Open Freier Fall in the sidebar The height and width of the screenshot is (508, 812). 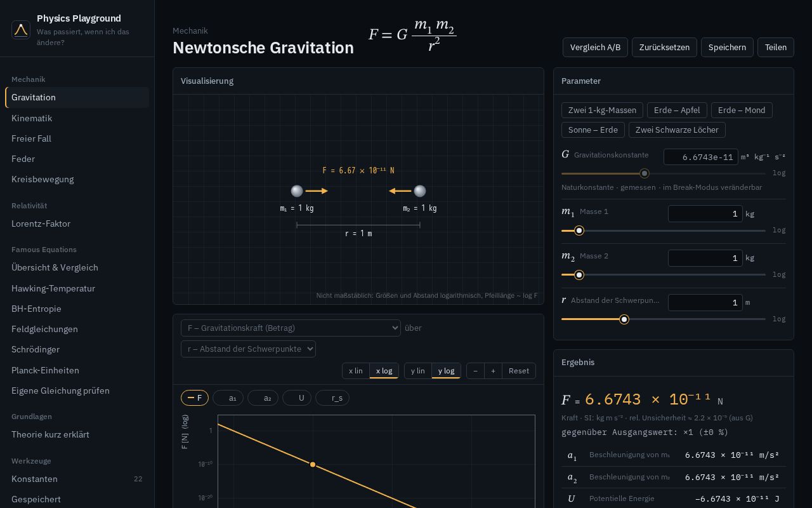[77, 138]
